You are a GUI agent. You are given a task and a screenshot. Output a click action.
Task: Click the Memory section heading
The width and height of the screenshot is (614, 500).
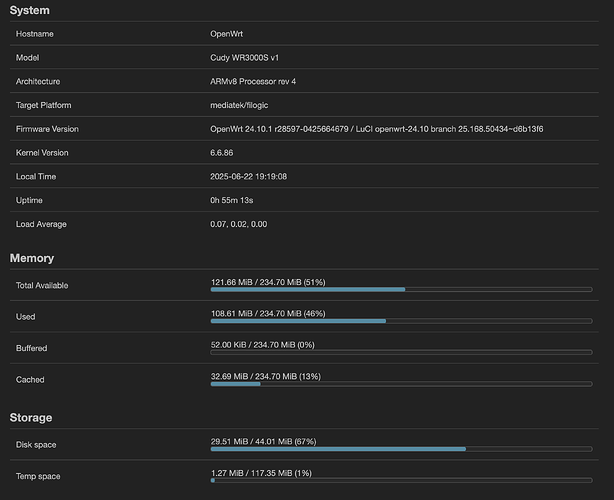(32, 258)
